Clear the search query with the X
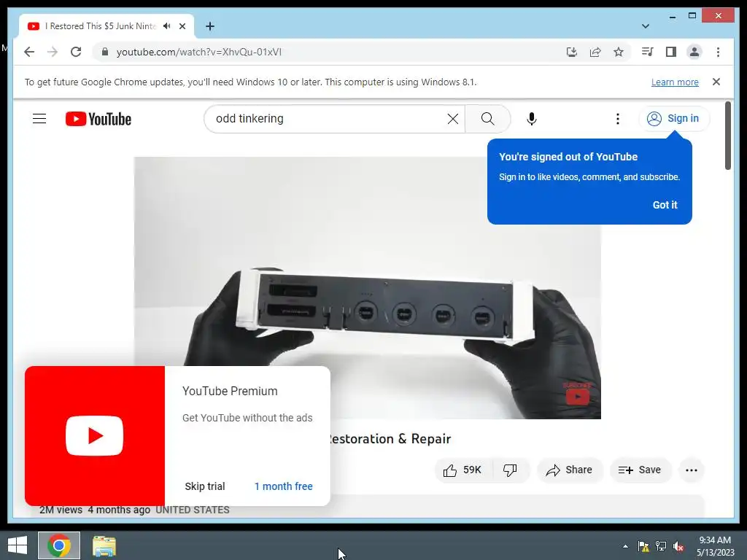Screen dimensions: 747x560 [452, 119]
